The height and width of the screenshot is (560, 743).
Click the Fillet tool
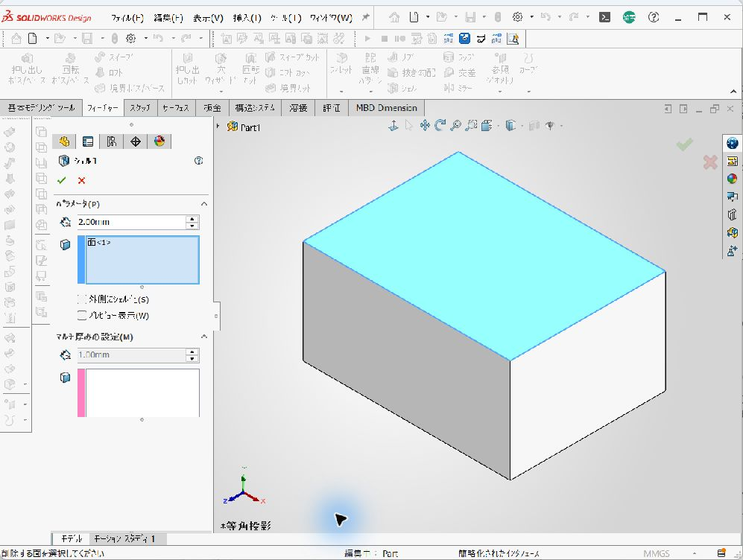pyautogui.click(x=341, y=63)
